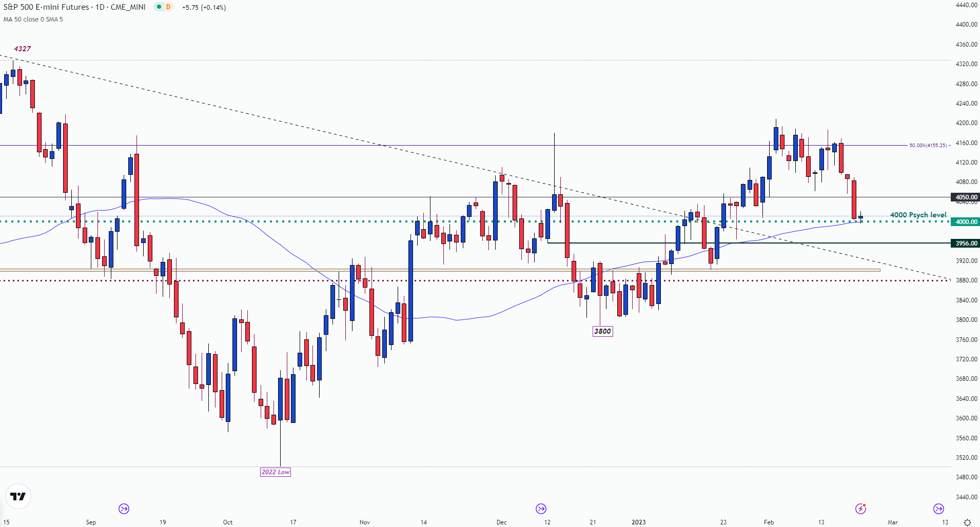The height and width of the screenshot is (527, 980).
Task: Click the 4327 high annotation text
Action: click(x=22, y=49)
